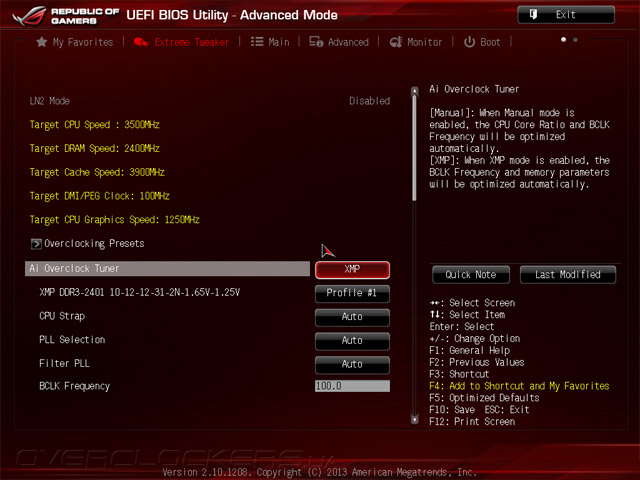Viewport: 640px width, 480px height.
Task: Click the Filter PLL label
Action: (64, 363)
